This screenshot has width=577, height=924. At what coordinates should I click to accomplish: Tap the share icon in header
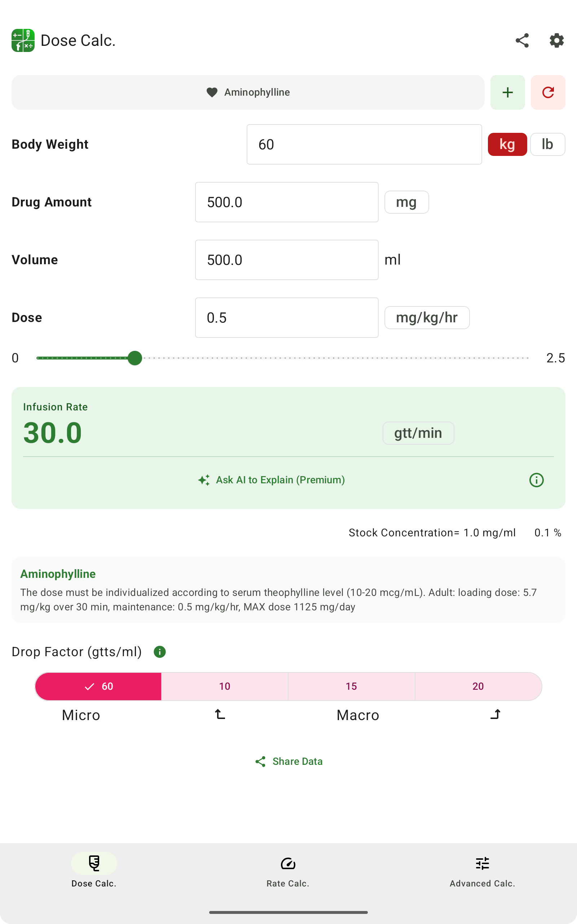[522, 40]
